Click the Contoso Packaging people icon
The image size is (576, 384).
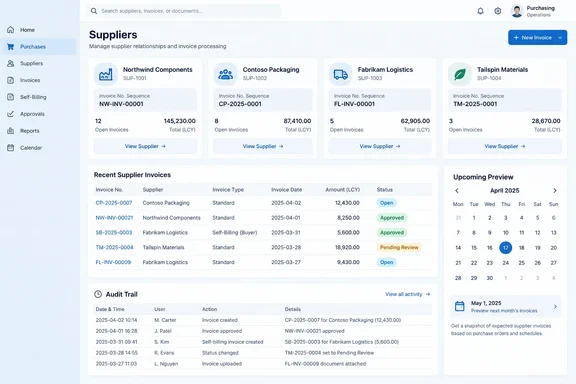point(225,74)
